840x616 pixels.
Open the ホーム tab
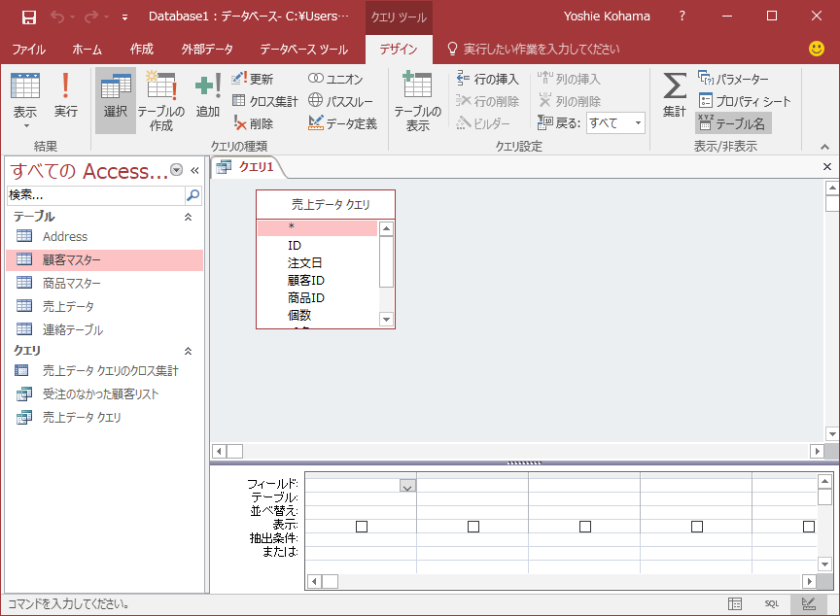click(x=87, y=50)
